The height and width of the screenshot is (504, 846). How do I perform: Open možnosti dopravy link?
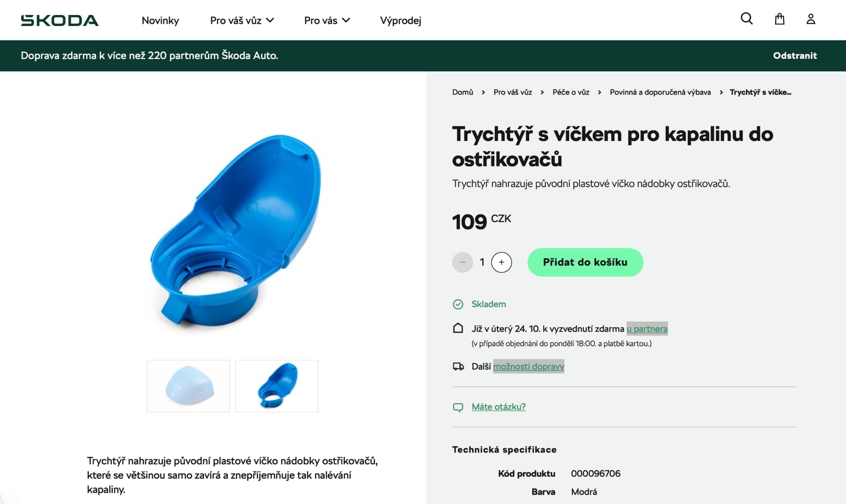click(x=528, y=366)
